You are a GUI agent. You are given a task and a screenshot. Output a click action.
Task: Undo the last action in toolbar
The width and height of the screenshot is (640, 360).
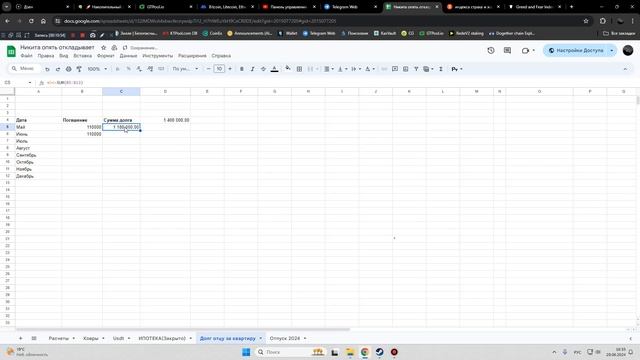point(47,69)
